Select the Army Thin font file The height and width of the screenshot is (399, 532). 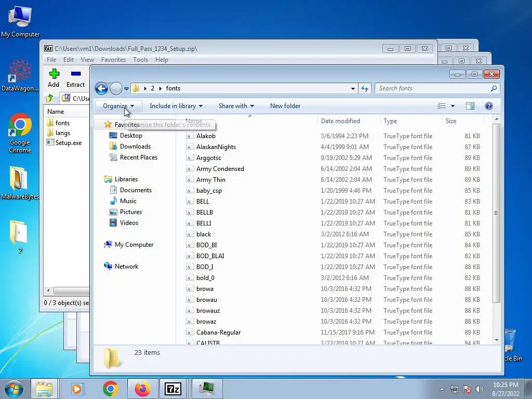coord(211,179)
